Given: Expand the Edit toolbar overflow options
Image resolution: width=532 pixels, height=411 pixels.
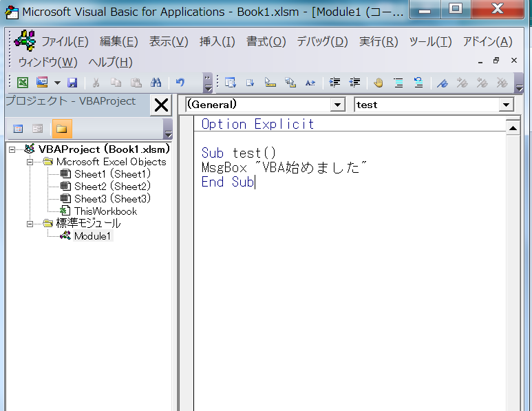Looking at the screenshot, I should pos(519,83).
